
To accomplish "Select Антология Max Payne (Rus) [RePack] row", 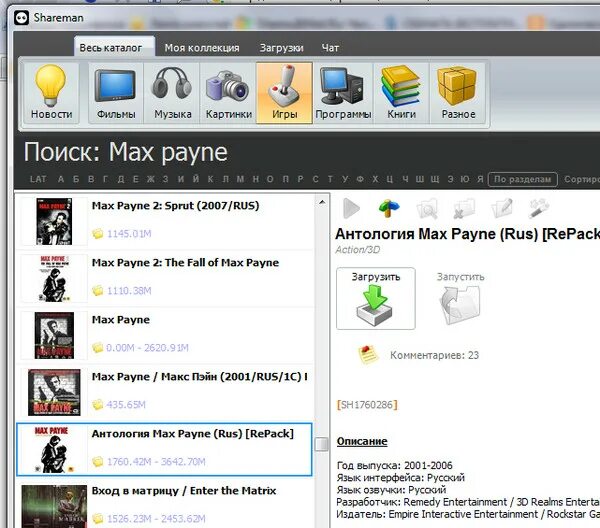I will pyautogui.click(x=165, y=450).
